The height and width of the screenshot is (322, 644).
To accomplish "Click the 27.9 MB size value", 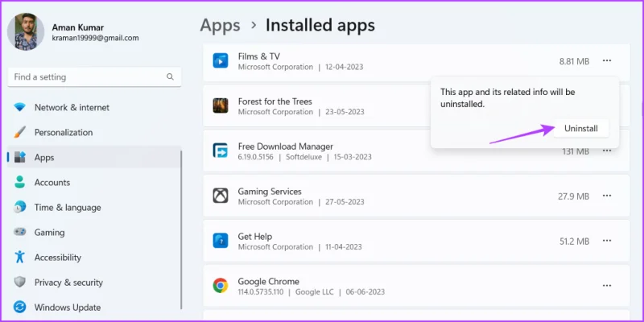I will 573,196.
